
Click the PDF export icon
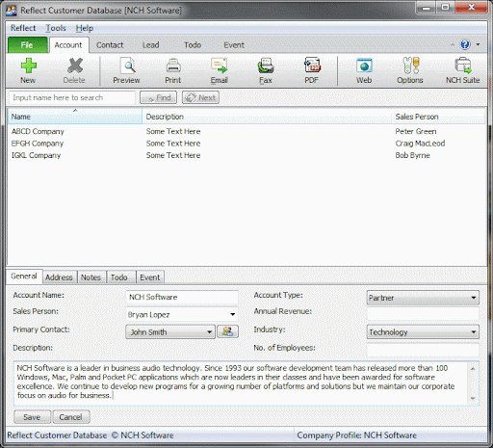pos(312,70)
